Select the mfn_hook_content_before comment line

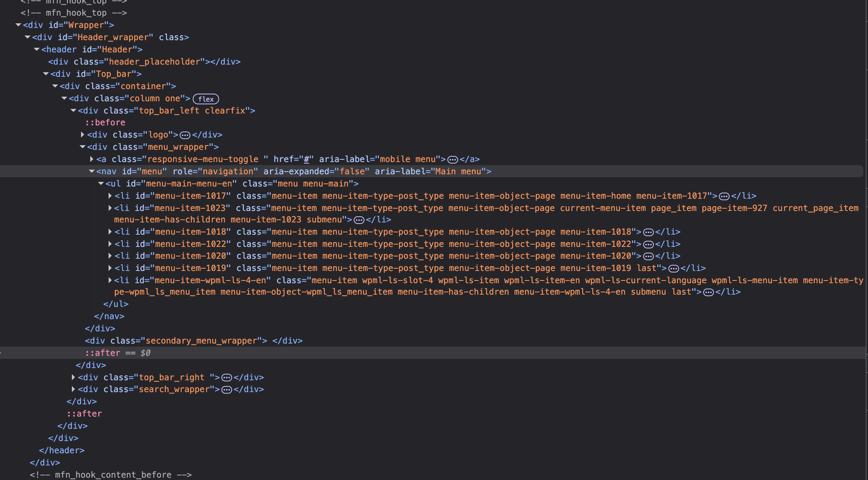(x=111, y=475)
